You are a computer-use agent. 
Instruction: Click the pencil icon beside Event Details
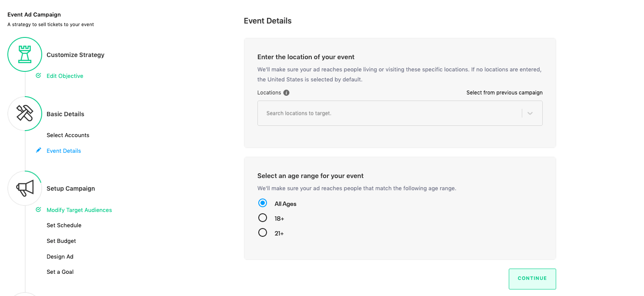pos(38,151)
